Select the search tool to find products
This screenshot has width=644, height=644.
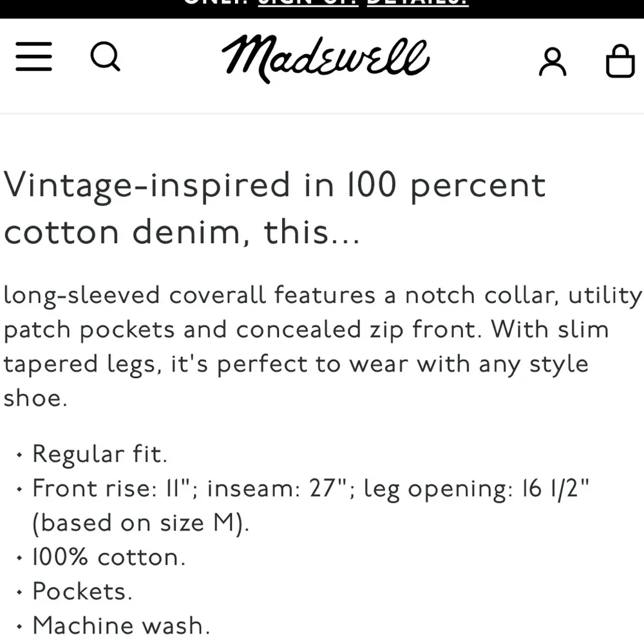coord(105,58)
